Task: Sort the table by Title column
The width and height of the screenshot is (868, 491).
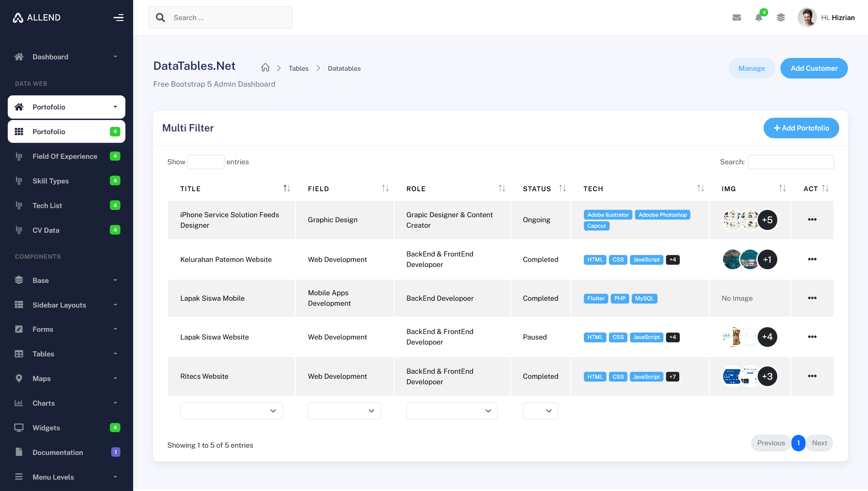Action: (286, 188)
